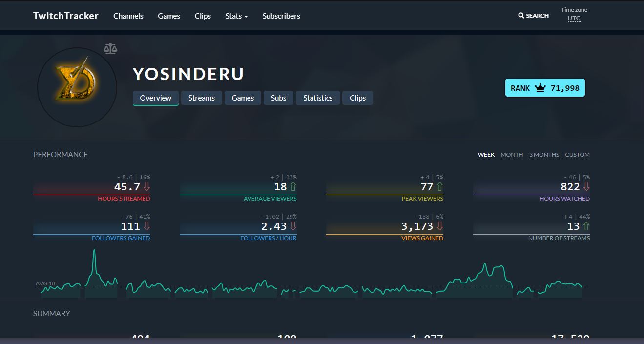This screenshot has height=344, width=644.
Task: Click the PEAK VIEWERS label
Action: [422, 199]
